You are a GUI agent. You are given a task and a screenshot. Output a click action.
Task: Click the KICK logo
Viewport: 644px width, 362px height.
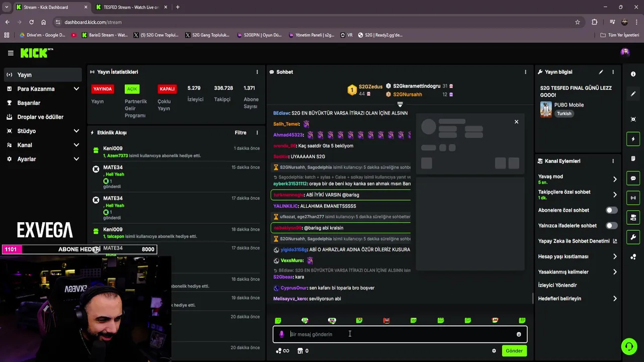click(x=36, y=53)
